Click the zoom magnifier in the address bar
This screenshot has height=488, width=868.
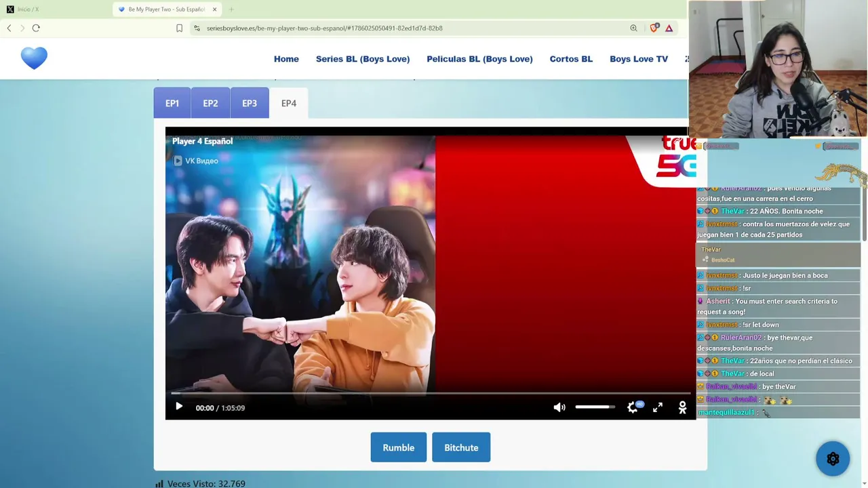(x=633, y=28)
